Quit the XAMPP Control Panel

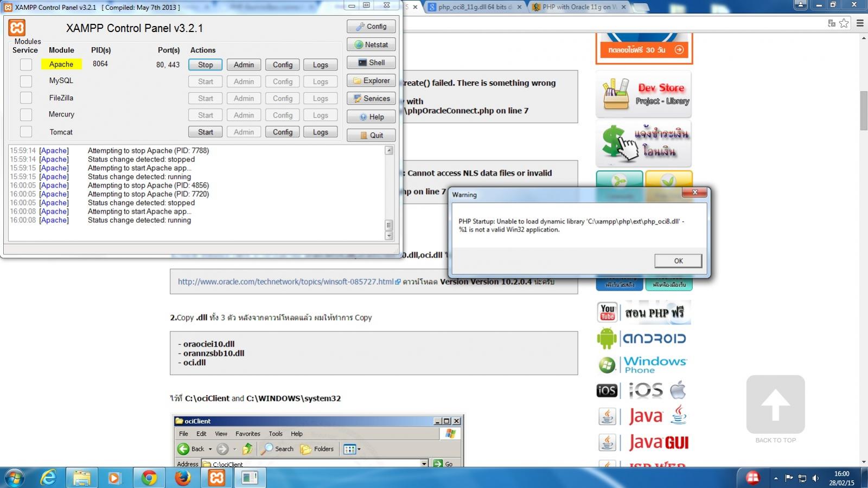[371, 135]
